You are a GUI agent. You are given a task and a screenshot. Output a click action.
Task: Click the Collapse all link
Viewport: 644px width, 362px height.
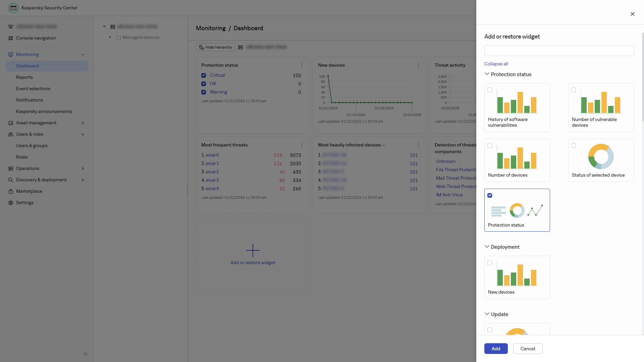[x=496, y=64]
